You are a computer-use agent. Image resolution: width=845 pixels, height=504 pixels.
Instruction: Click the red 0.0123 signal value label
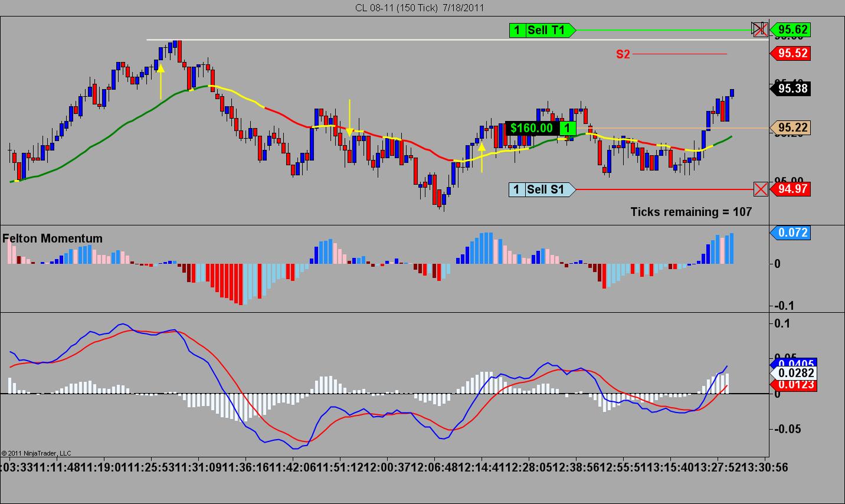pyautogui.click(x=794, y=385)
